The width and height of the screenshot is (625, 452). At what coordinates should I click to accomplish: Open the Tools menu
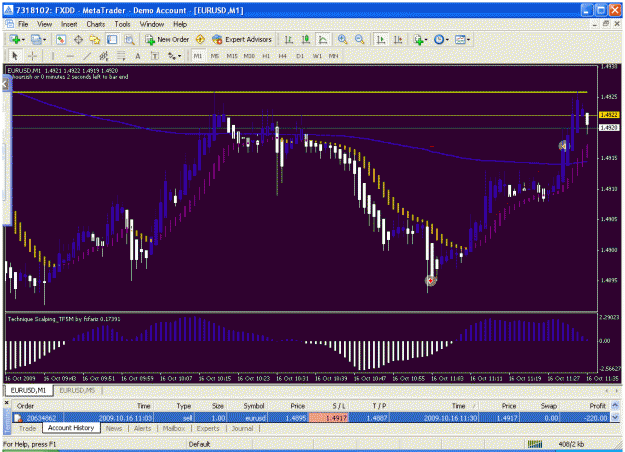click(x=122, y=24)
